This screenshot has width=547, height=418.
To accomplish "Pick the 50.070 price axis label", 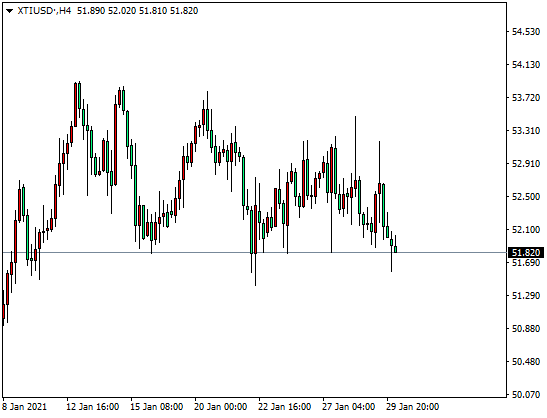I will click(x=526, y=395).
